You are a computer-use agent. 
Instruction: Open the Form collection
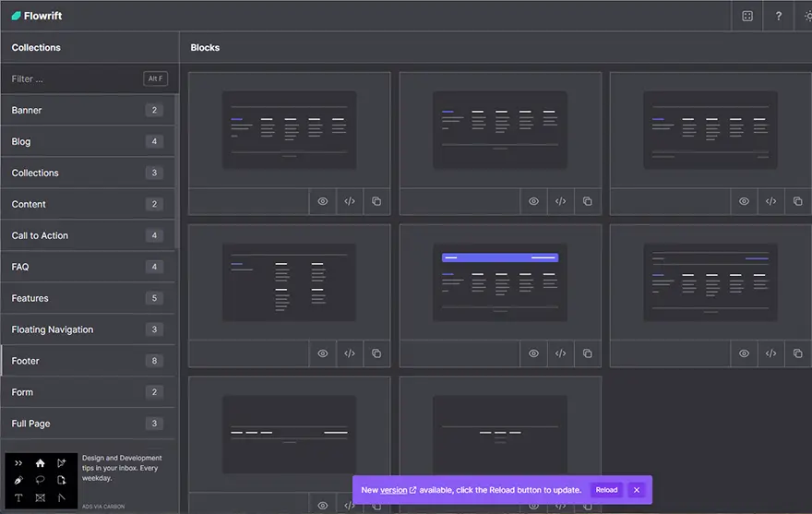pyautogui.click(x=88, y=392)
